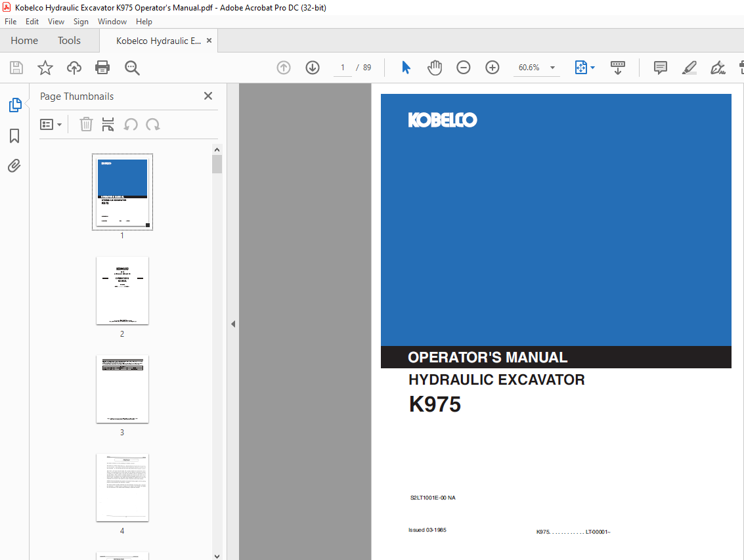The height and width of the screenshot is (560, 744).
Task: Click the thumbnail panel scrollbar thumb
Action: coord(217,164)
